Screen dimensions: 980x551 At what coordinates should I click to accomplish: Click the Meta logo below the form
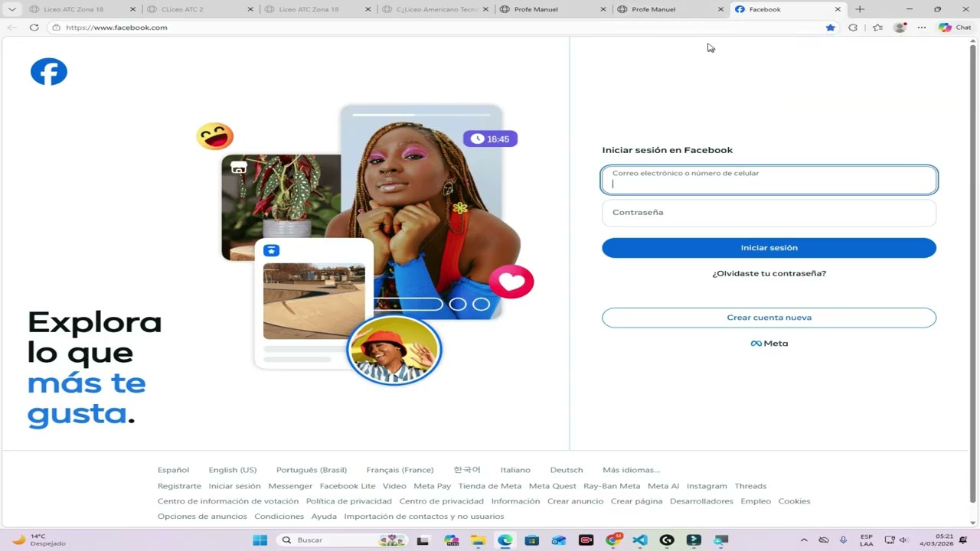point(769,344)
